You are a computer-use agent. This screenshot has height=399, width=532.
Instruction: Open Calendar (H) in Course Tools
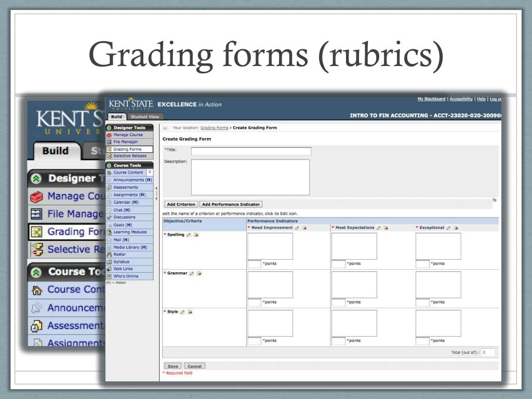(x=126, y=202)
